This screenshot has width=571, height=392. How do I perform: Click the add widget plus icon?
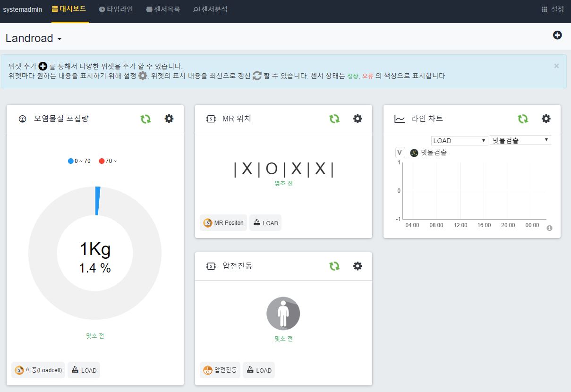(557, 35)
